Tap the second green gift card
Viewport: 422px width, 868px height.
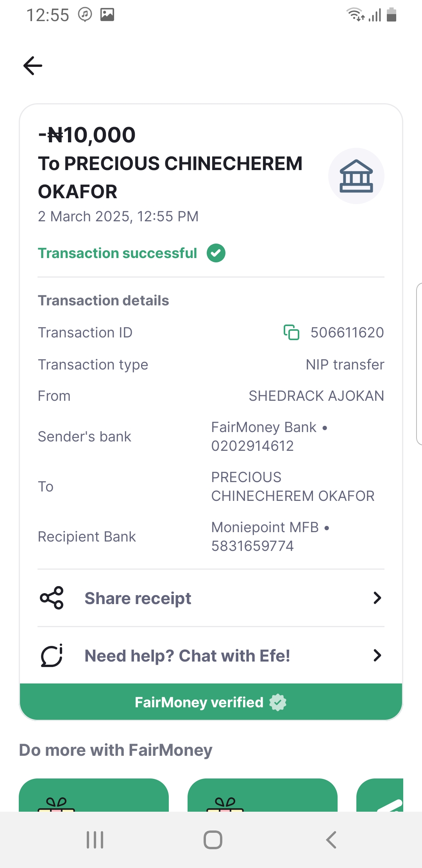[x=263, y=795]
